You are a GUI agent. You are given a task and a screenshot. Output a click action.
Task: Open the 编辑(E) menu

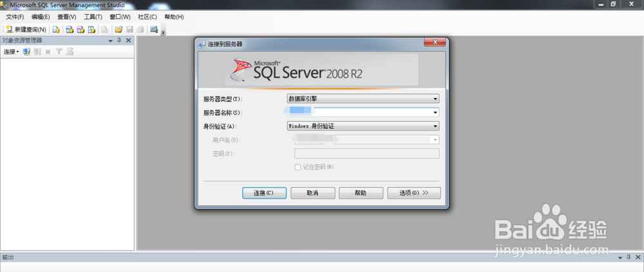41,17
